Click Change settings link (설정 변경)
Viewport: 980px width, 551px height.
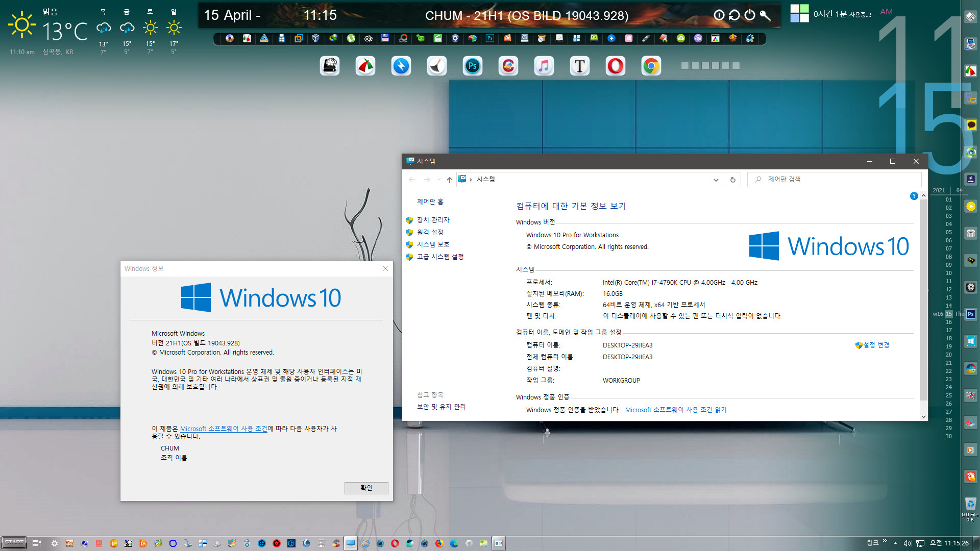(x=876, y=345)
